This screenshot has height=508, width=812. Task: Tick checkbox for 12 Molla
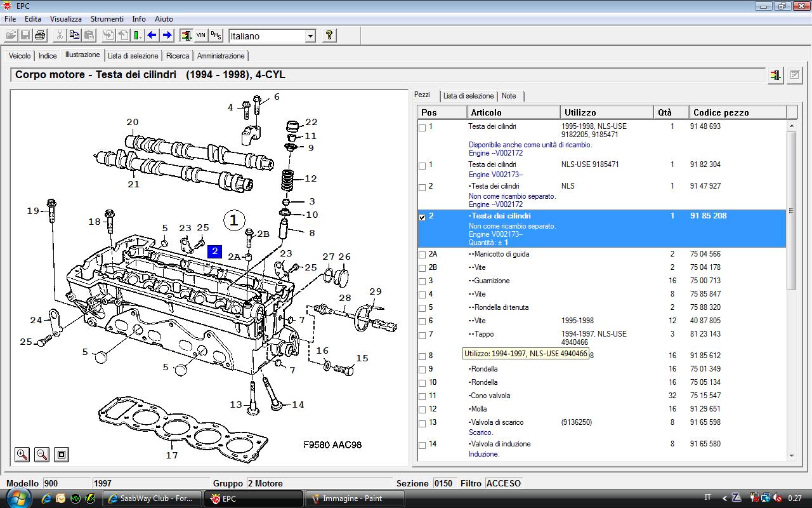click(x=422, y=410)
